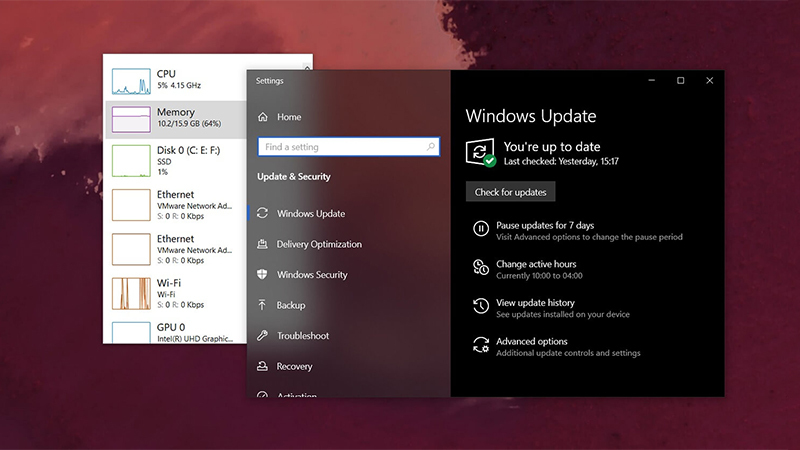
Task: Select Memory 10.2/15.9 GB entry
Action: click(x=176, y=119)
